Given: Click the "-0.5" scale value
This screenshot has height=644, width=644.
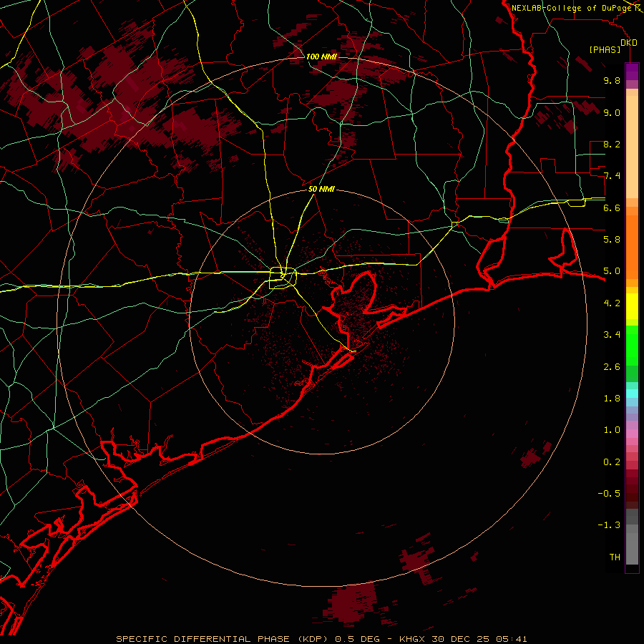Looking at the screenshot, I should point(609,494).
